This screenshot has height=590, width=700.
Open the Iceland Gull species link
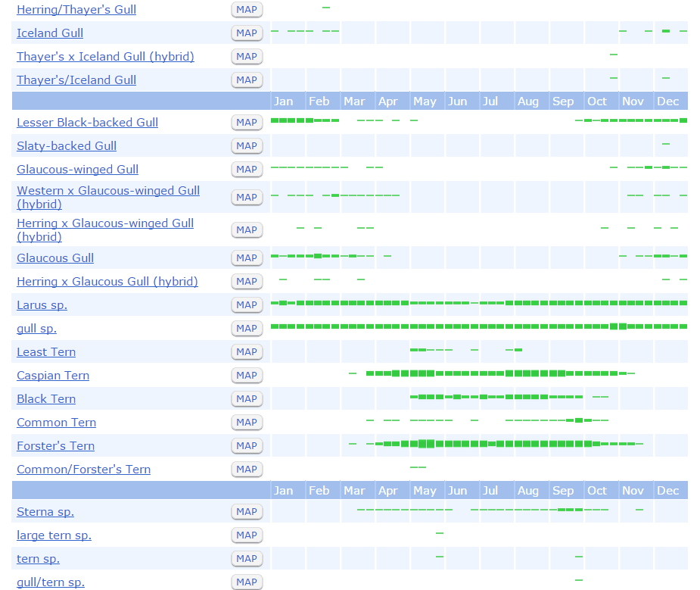tap(50, 33)
